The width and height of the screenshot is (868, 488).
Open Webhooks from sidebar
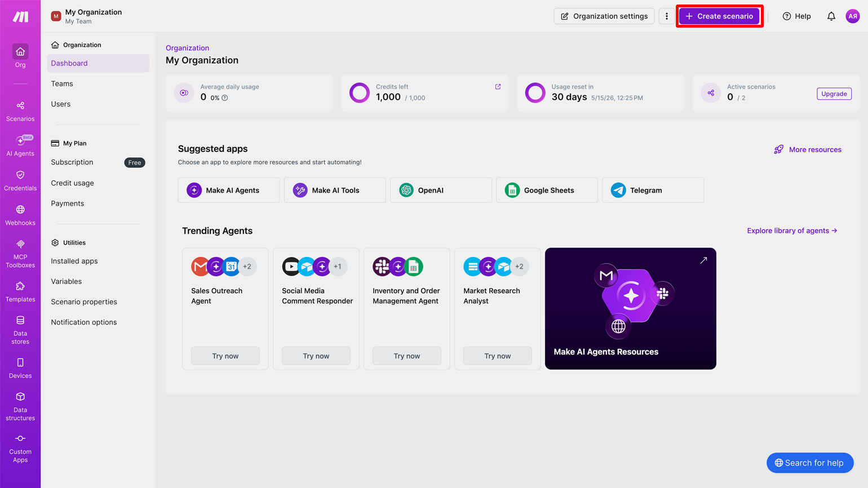point(20,215)
